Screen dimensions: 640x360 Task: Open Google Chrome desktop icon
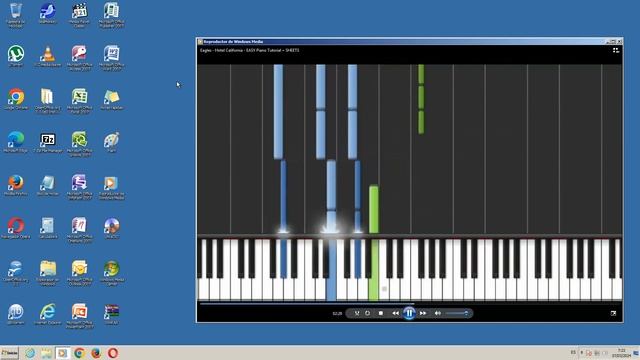16,99
